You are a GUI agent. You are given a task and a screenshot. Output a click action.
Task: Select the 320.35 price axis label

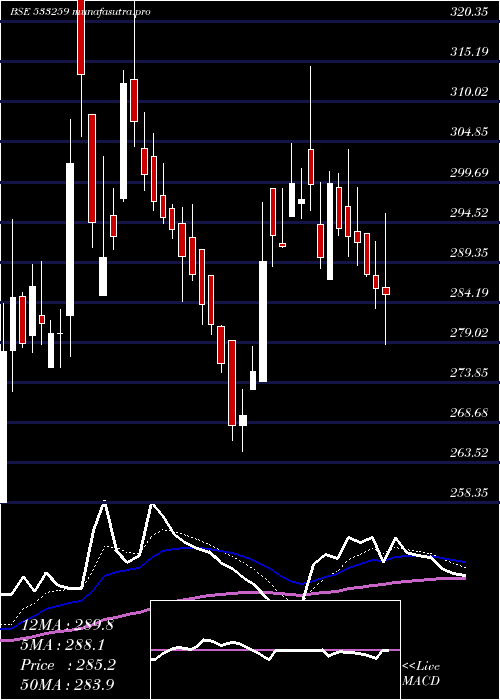coord(469,12)
